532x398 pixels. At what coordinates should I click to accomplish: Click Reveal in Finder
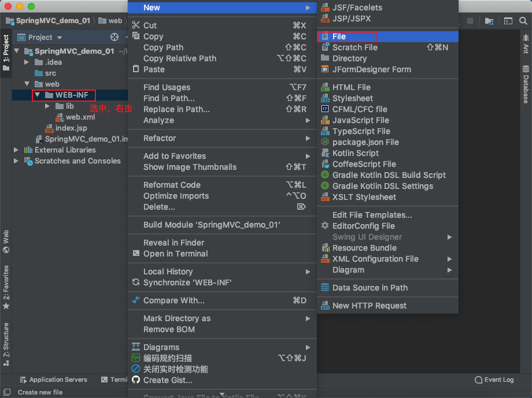pos(222,243)
